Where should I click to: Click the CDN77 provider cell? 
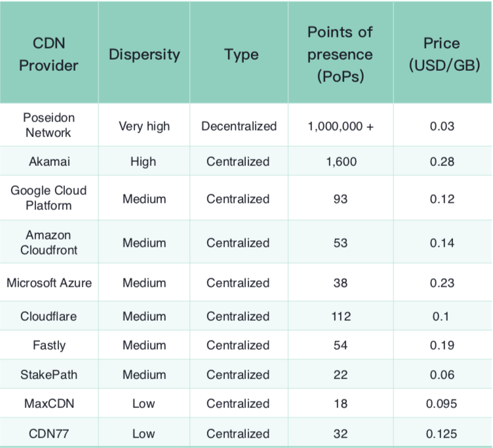49,434
